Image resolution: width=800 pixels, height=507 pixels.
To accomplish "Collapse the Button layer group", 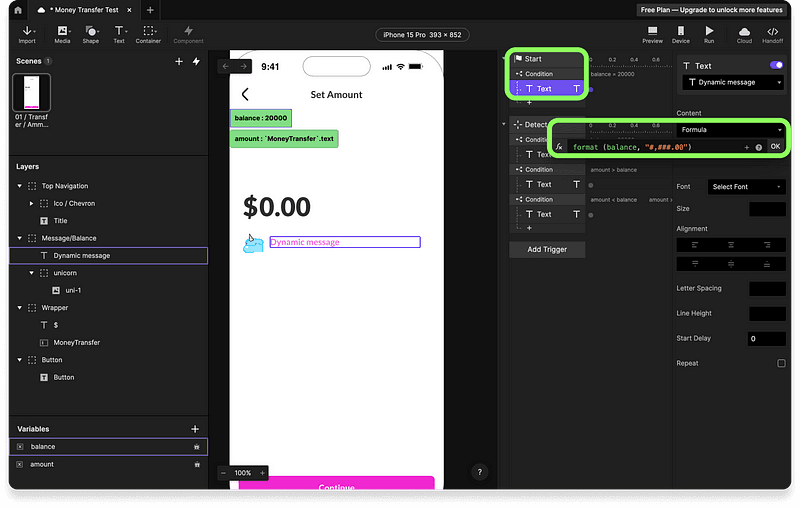I will [19, 360].
